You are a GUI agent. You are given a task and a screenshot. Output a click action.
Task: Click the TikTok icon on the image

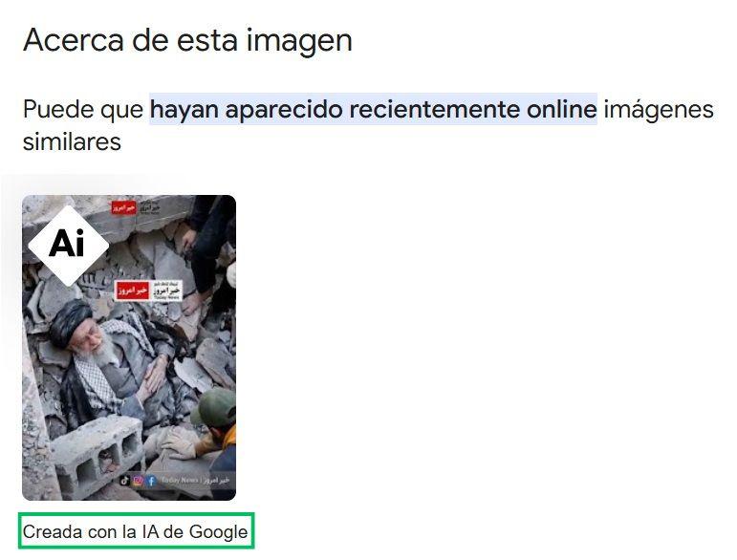(x=124, y=480)
